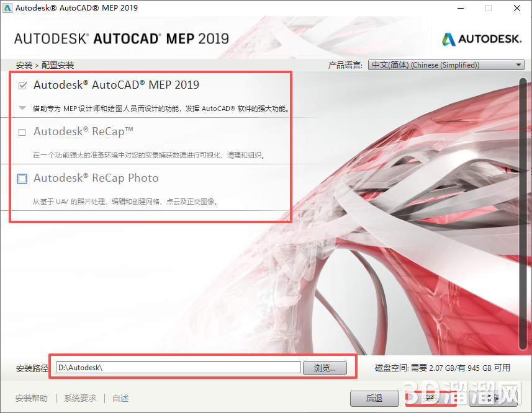Image resolution: width=532 pixels, height=413 pixels.
Task: Check the Autodesk ReCap checkbox
Action: point(22,132)
